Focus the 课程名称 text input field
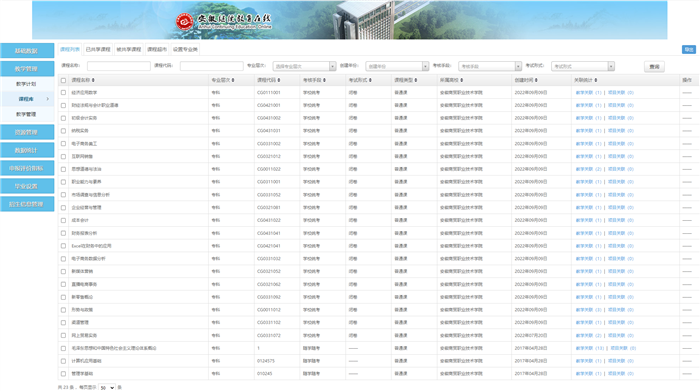The image size is (700, 391). [119, 66]
